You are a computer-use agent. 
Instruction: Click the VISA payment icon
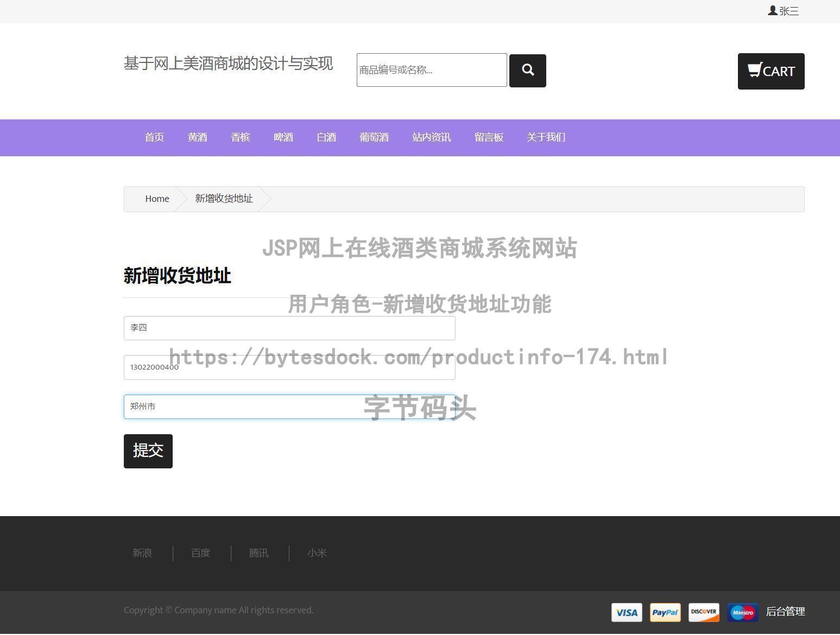[627, 612]
